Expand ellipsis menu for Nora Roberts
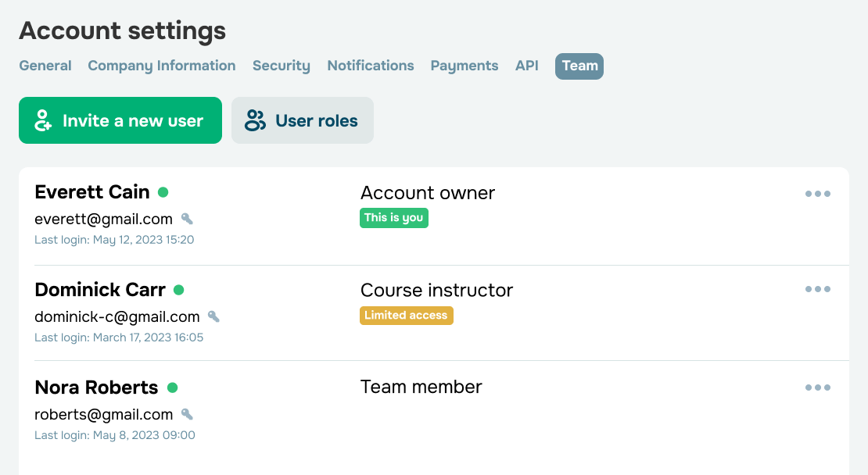 coord(817,387)
